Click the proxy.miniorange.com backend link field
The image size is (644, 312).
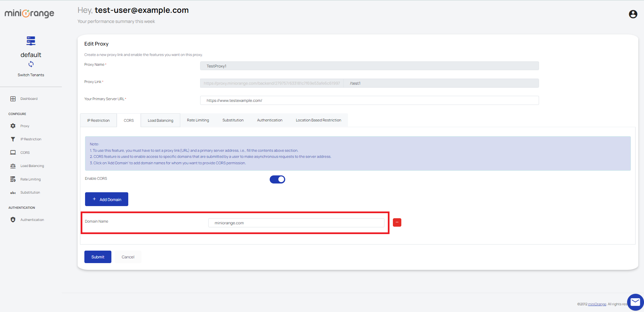coord(272,83)
